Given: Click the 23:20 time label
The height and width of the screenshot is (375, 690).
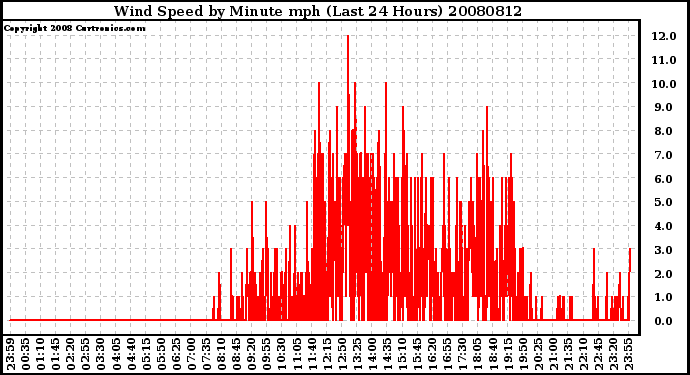Looking at the screenshot, I should [x=613, y=355].
